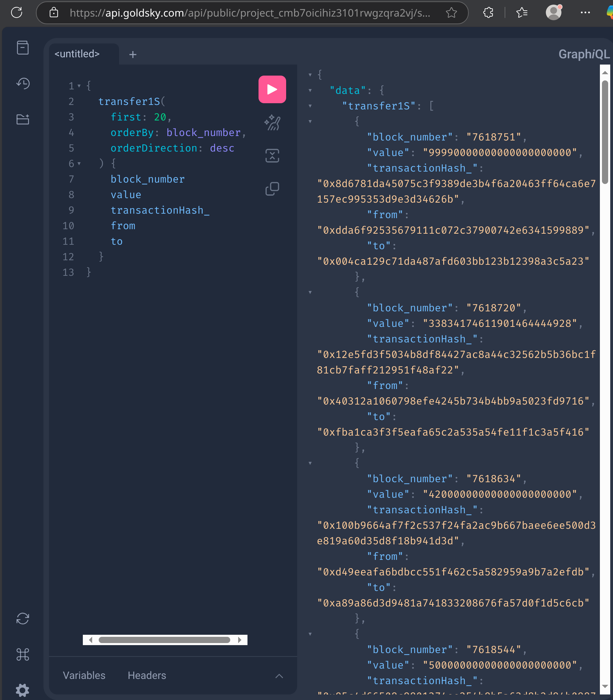Merge fragments with the merge icon
Screen dimensions: 613x700
[272, 156]
